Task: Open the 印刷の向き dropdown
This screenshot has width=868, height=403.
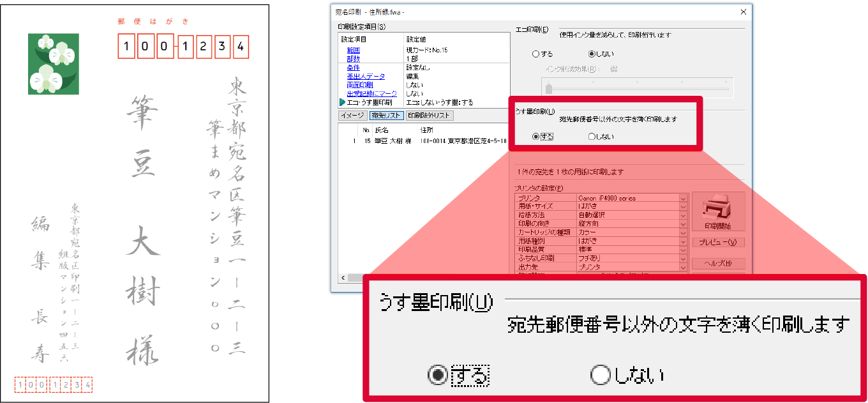Action: (682, 224)
